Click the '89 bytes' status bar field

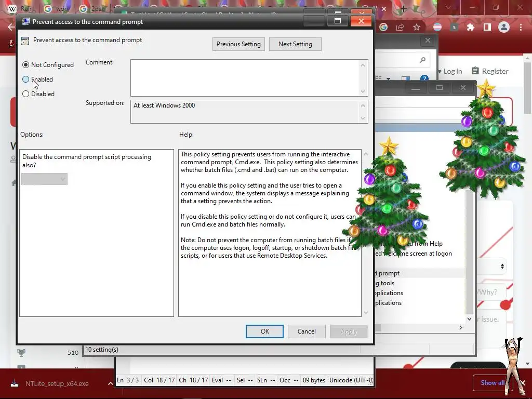(x=314, y=380)
